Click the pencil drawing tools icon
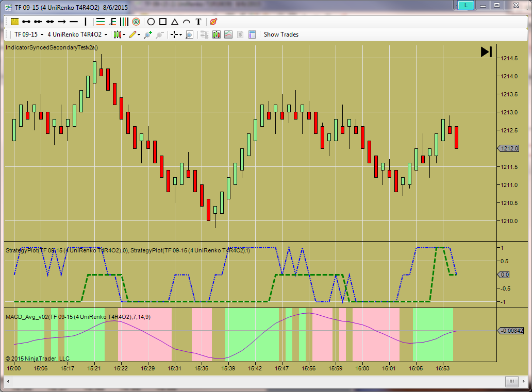The image size is (532, 392). (x=132, y=34)
